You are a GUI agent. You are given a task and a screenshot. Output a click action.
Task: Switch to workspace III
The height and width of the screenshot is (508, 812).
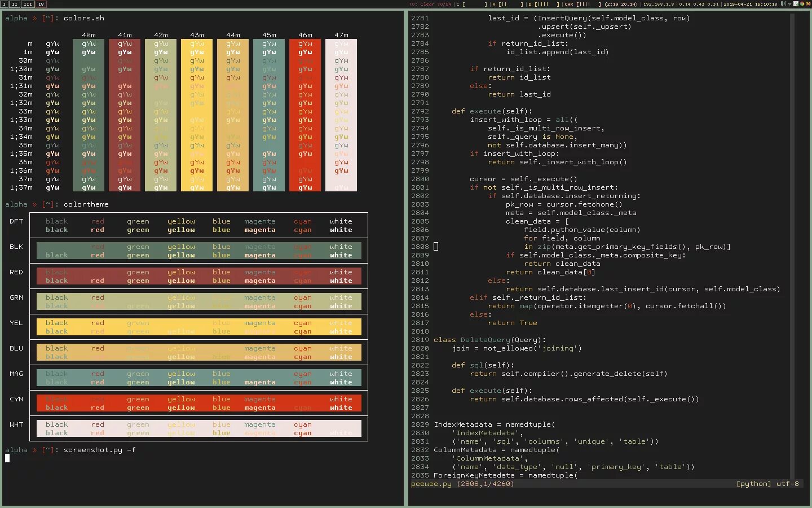28,4
